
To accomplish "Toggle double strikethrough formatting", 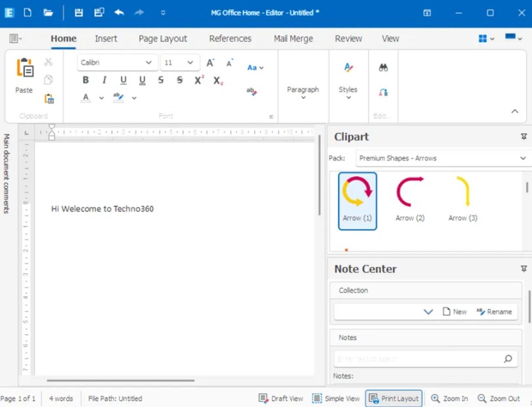I will pyautogui.click(x=180, y=80).
